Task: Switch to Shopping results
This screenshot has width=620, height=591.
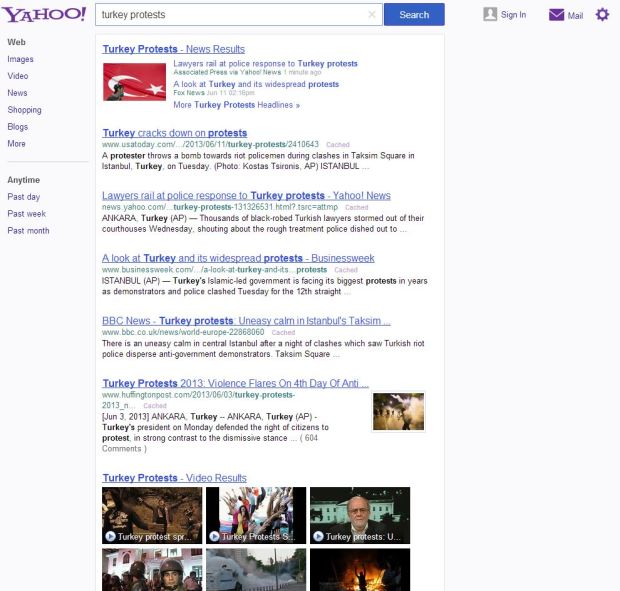Action: [x=24, y=110]
